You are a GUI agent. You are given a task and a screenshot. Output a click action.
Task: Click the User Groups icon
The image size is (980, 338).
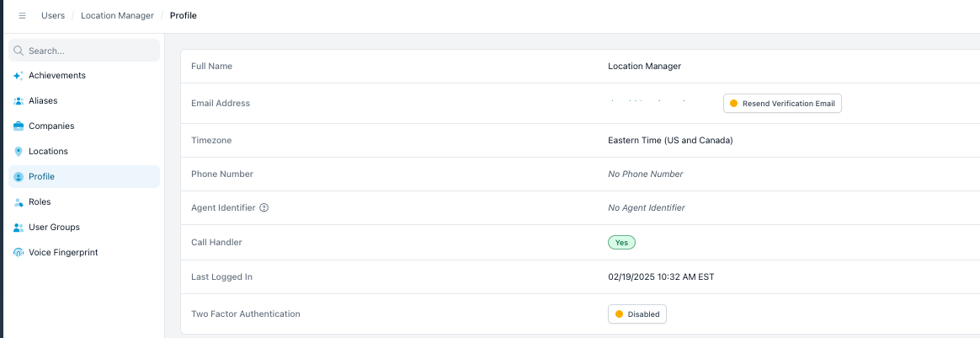pos(19,228)
